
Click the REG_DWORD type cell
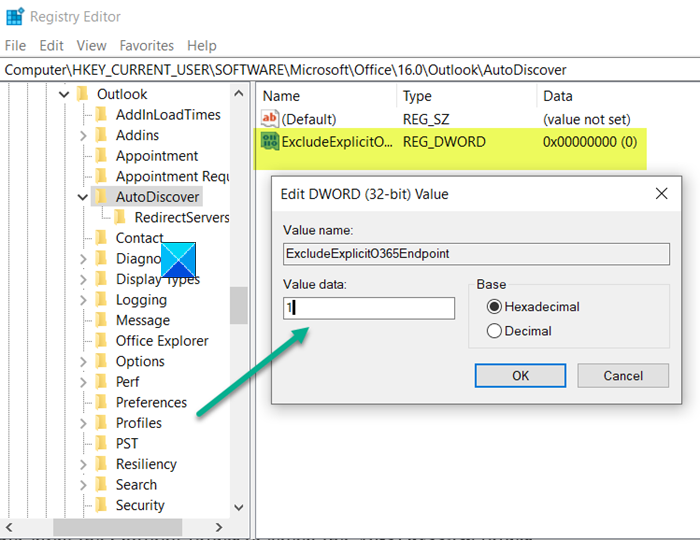click(444, 142)
